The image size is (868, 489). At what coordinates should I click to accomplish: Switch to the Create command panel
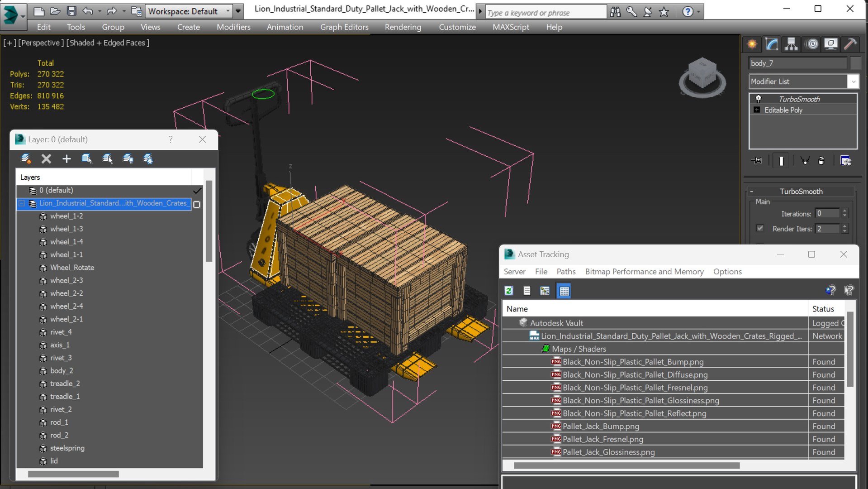(x=752, y=44)
